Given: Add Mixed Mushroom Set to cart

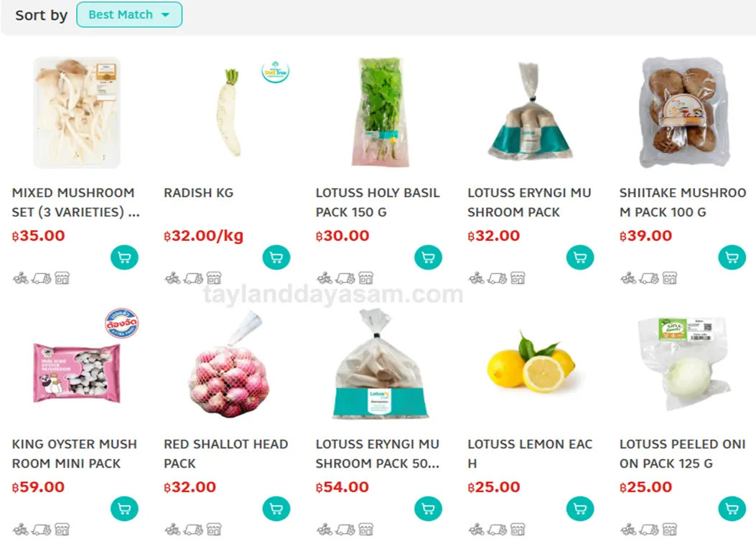Looking at the screenshot, I should coord(124,258).
